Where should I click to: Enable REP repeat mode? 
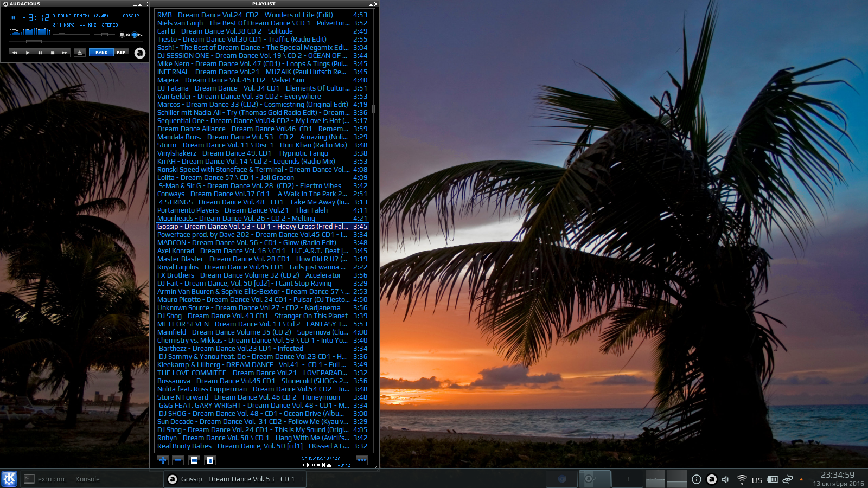pyautogui.click(x=121, y=53)
